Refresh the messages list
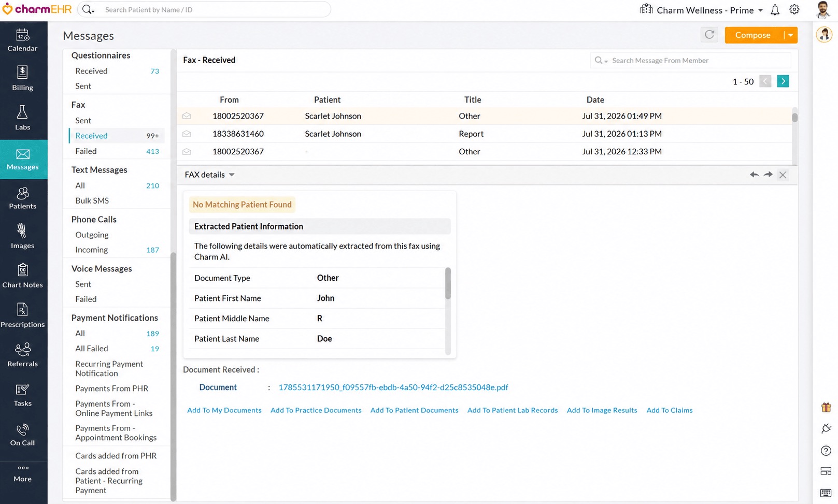The image size is (838, 504). click(709, 35)
